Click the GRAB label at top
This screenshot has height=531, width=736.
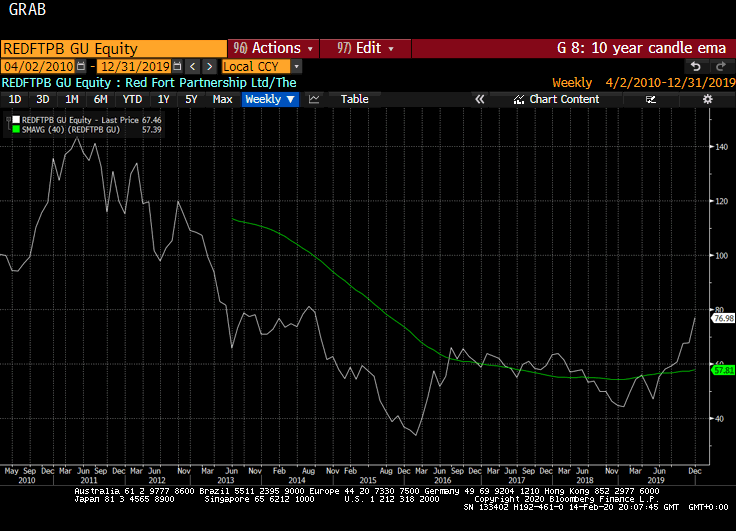click(27, 9)
